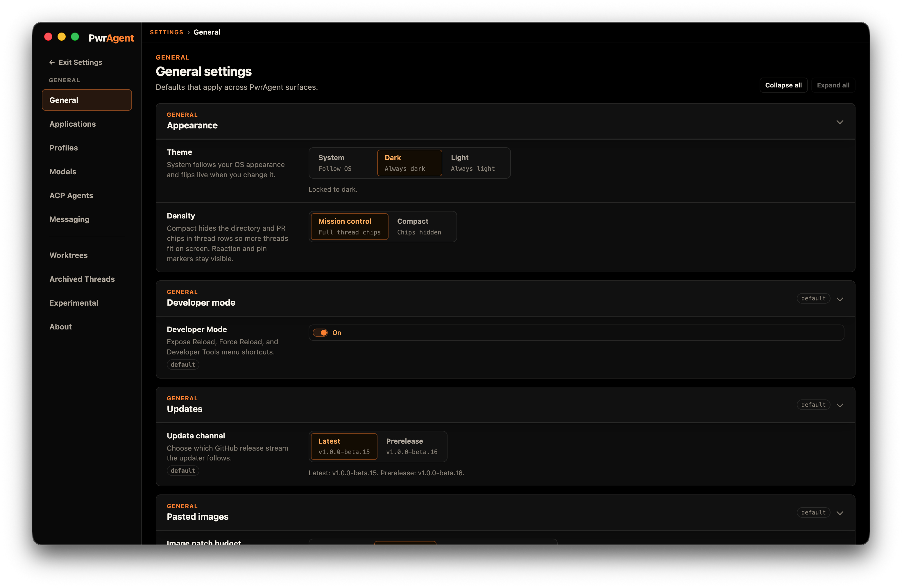Click the Pasted images section title
The image size is (902, 588).
[197, 517]
